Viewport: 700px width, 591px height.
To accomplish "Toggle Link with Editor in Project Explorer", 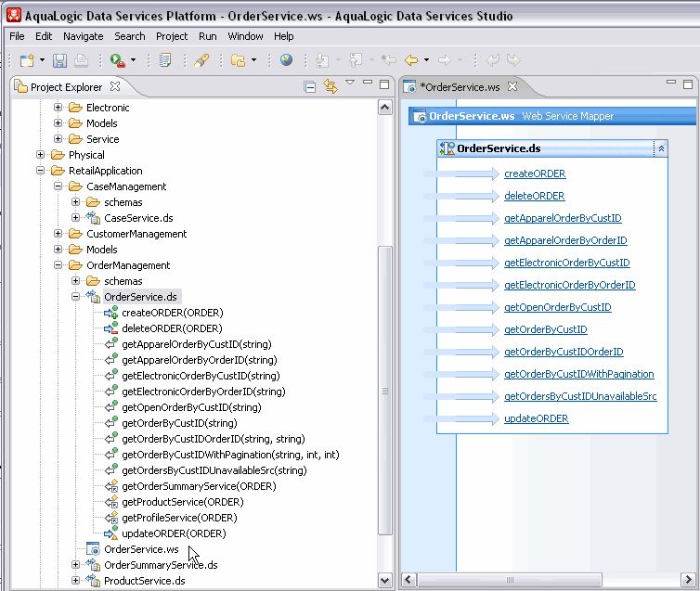I will click(331, 86).
